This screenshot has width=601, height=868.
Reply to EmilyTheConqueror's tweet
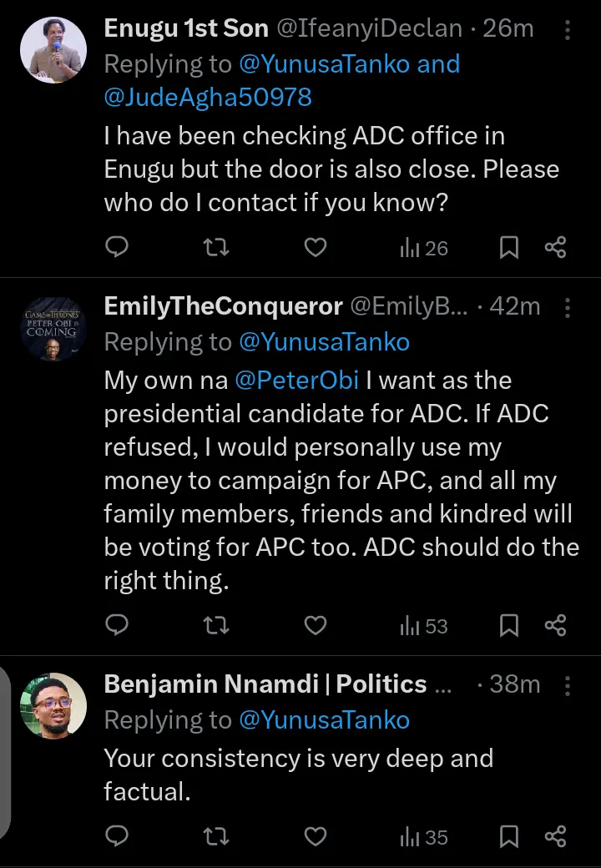(119, 625)
